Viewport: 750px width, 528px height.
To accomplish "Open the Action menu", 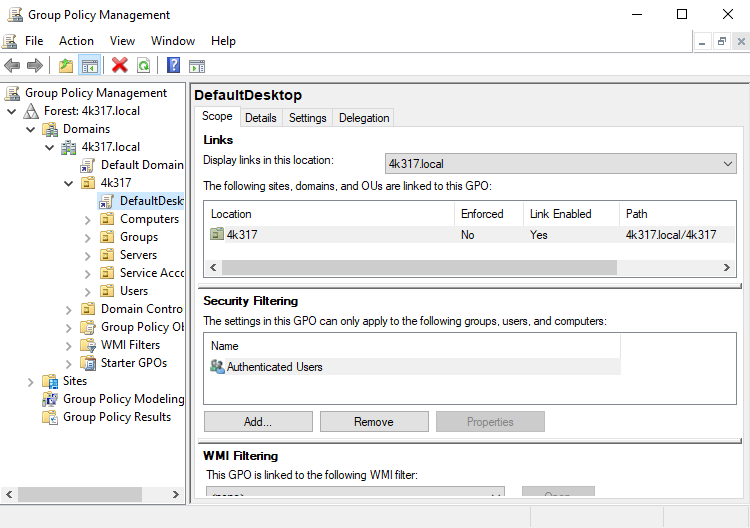I will pos(76,41).
